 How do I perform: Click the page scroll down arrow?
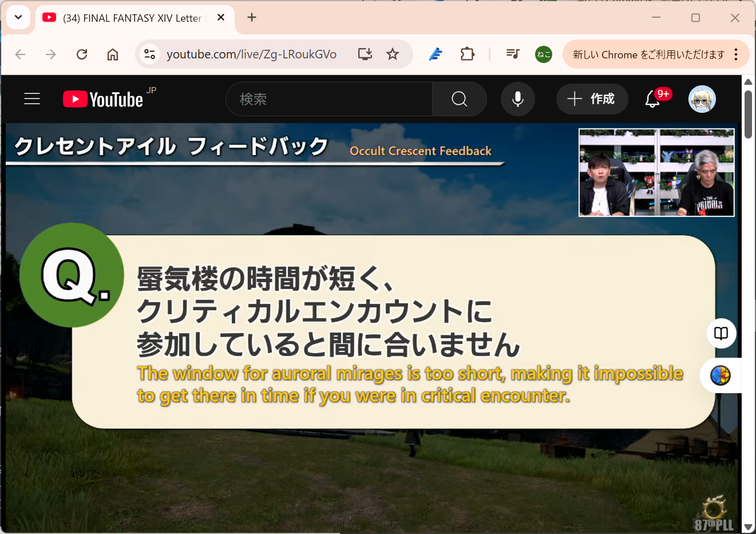click(748, 527)
